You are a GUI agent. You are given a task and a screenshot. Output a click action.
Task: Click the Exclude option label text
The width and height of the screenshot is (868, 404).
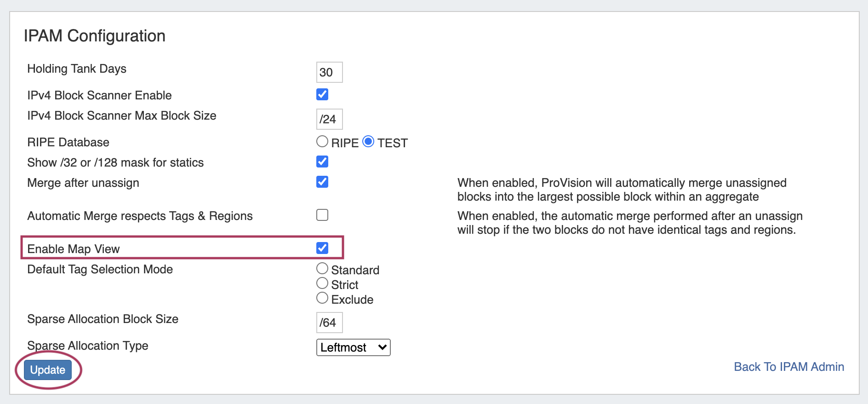point(352,300)
